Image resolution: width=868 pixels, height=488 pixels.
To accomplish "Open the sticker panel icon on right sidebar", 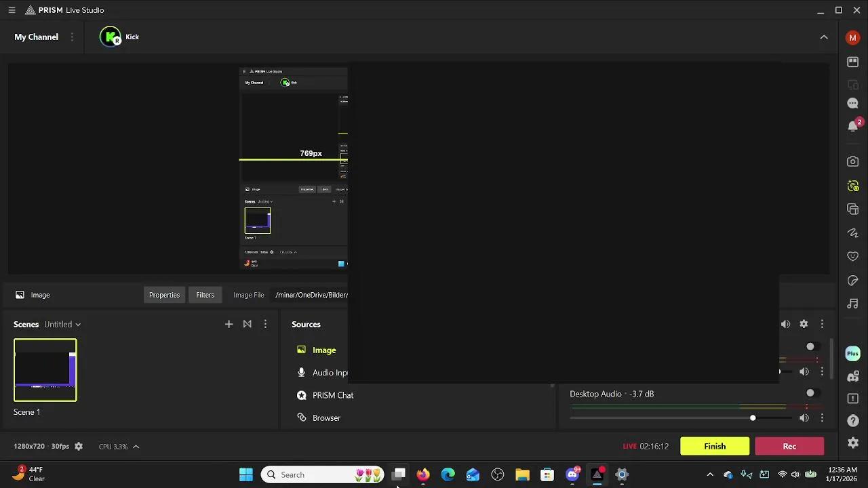I will 852,280.
